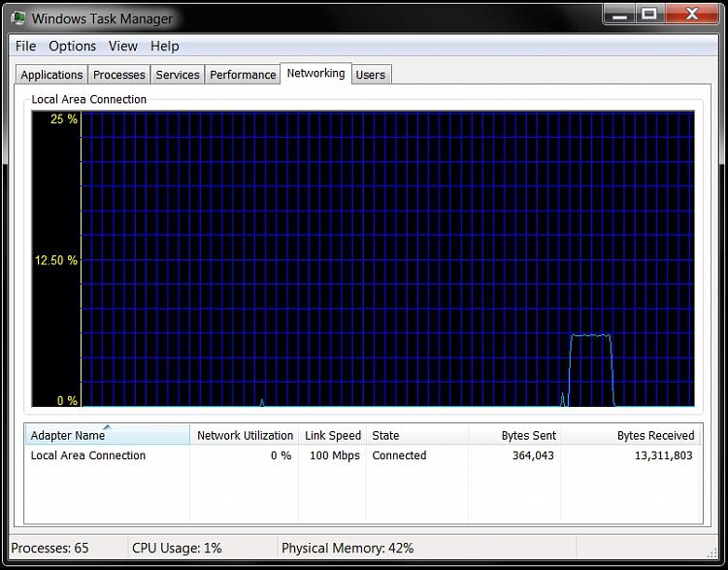Click the resize grip in status bar

[711, 552]
